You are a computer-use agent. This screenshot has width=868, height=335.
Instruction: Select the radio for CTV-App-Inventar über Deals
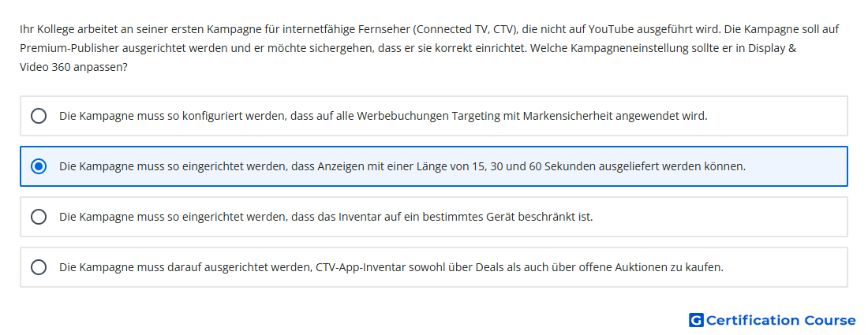click(39, 267)
